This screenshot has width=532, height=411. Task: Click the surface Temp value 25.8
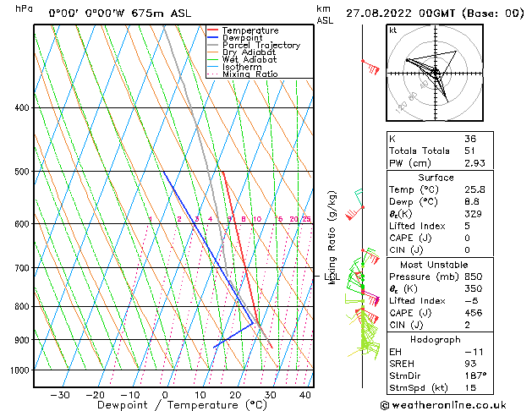474,189
